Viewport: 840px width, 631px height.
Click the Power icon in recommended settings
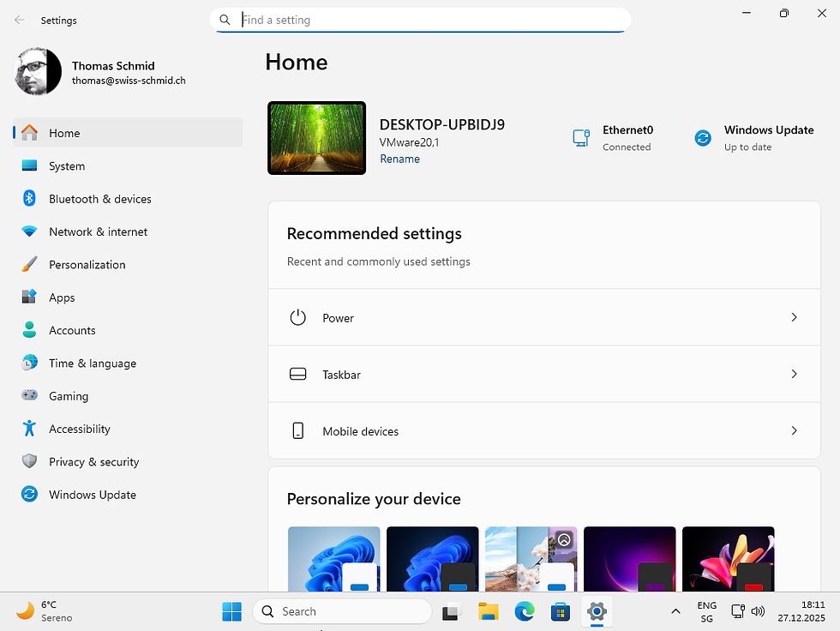pos(298,317)
